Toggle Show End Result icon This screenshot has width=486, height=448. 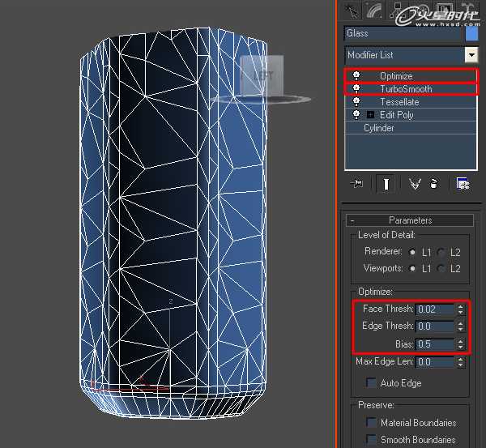(386, 184)
